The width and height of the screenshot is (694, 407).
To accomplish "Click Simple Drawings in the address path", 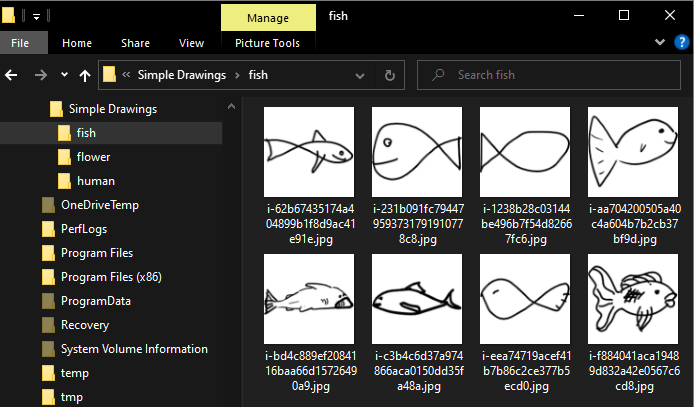I will pos(181,75).
